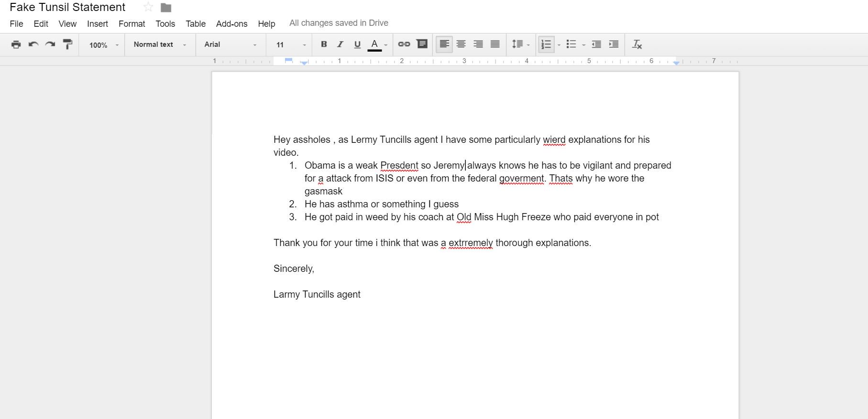Redo the last action

point(50,44)
